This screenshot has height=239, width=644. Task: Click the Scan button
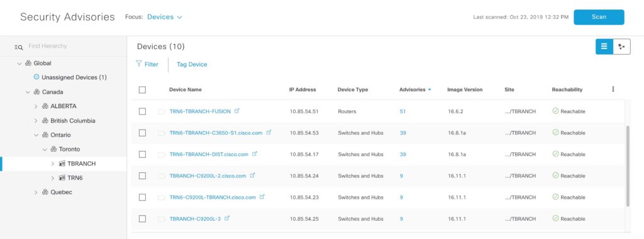599,17
